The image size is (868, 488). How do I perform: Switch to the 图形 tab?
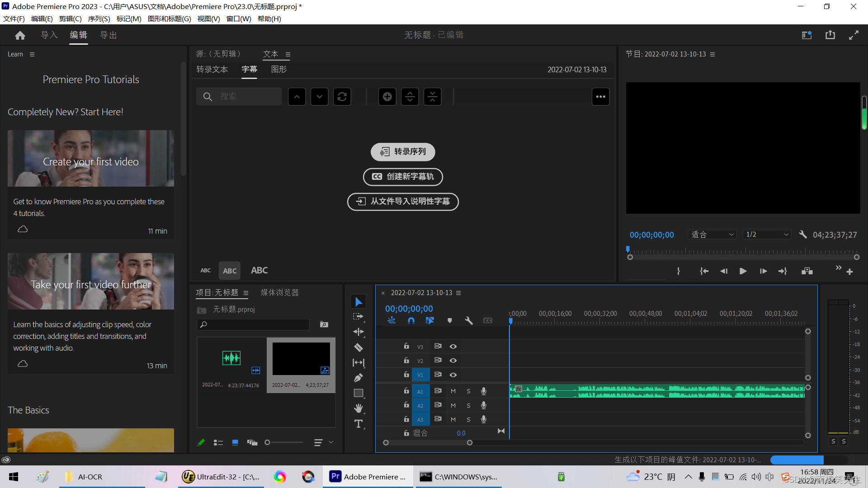279,69
